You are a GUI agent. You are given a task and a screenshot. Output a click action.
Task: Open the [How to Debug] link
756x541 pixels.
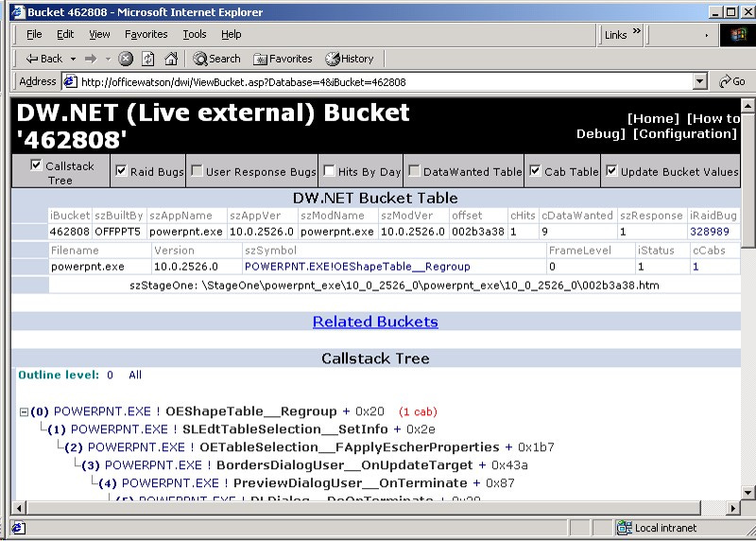pos(658,126)
